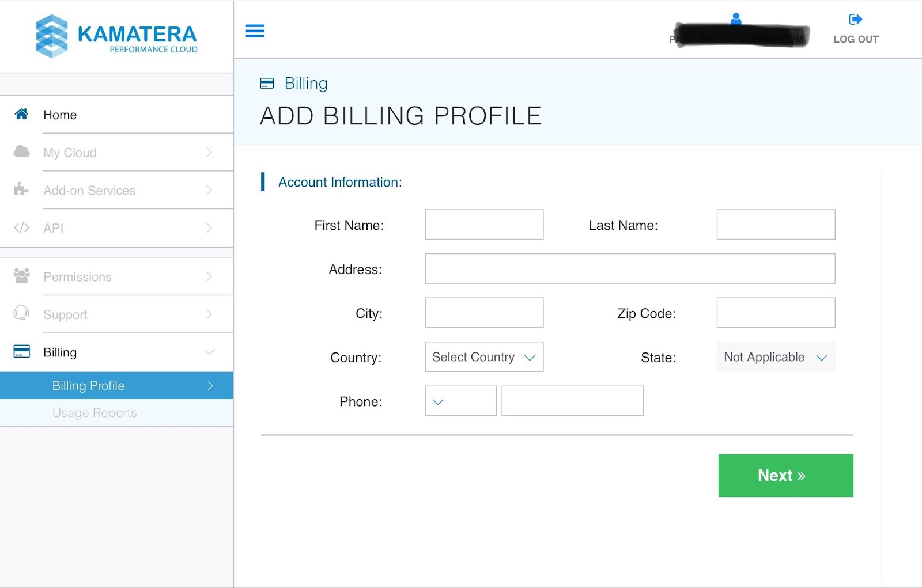Image resolution: width=922 pixels, height=588 pixels.
Task: Click the Permissions users icon
Action: pos(21,276)
